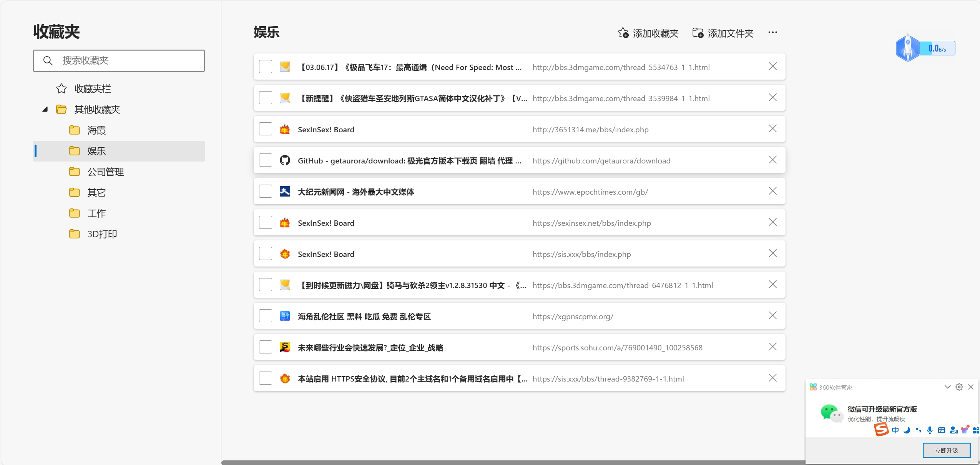Open link https://github.com/getaurora/download
The image size is (980, 465).
point(601,161)
